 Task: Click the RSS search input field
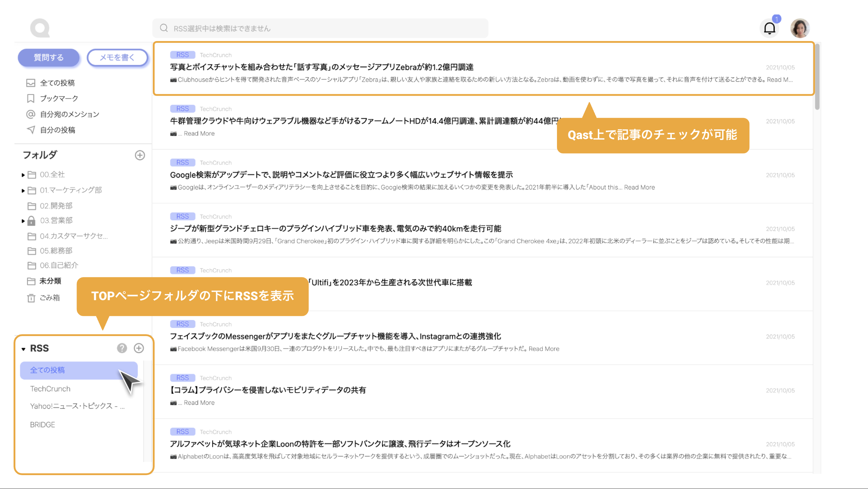point(320,28)
